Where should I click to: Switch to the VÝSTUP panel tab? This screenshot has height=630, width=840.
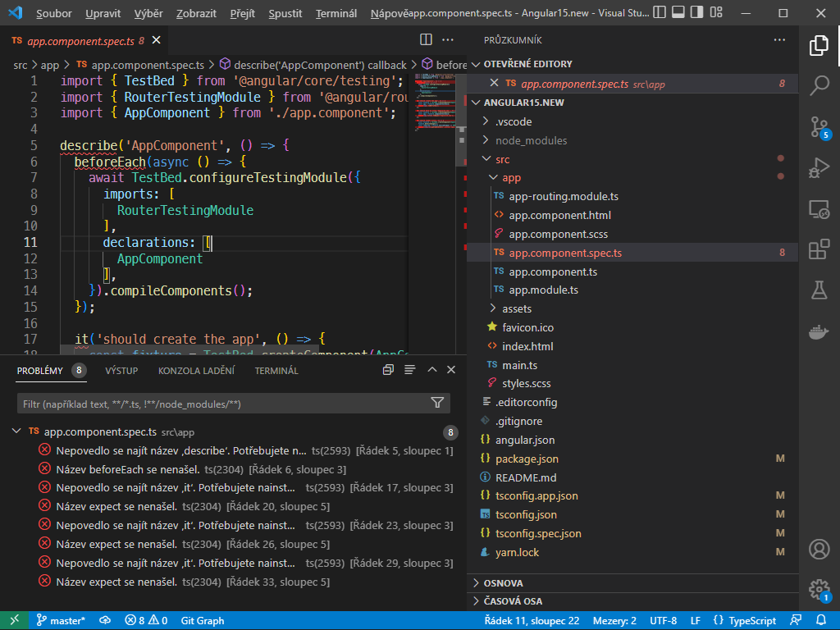point(121,371)
